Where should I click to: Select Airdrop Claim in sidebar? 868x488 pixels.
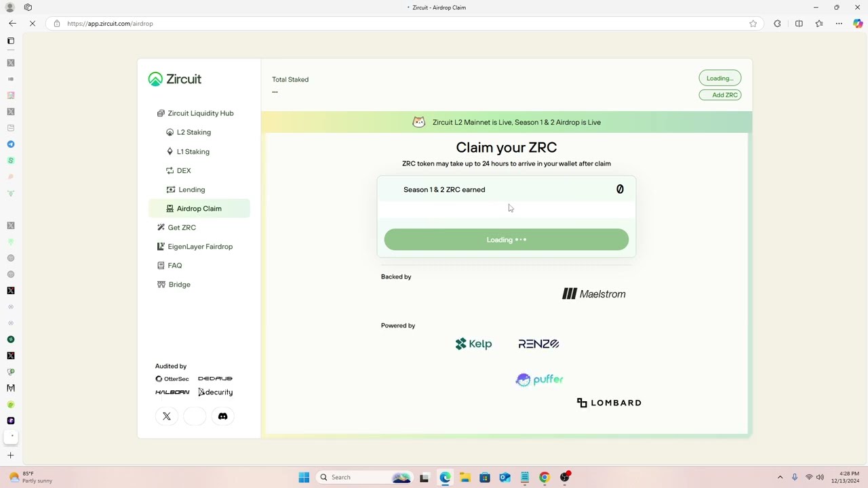[199, 208]
